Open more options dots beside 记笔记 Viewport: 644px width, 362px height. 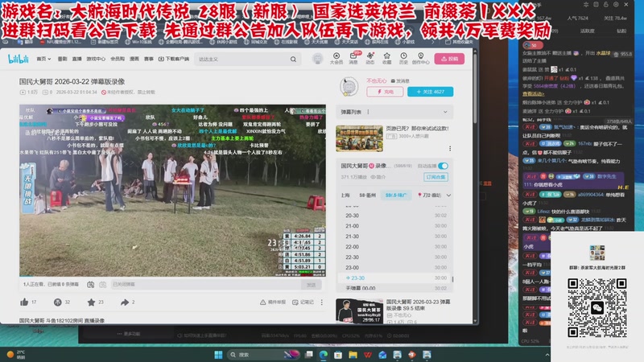[321, 302]
